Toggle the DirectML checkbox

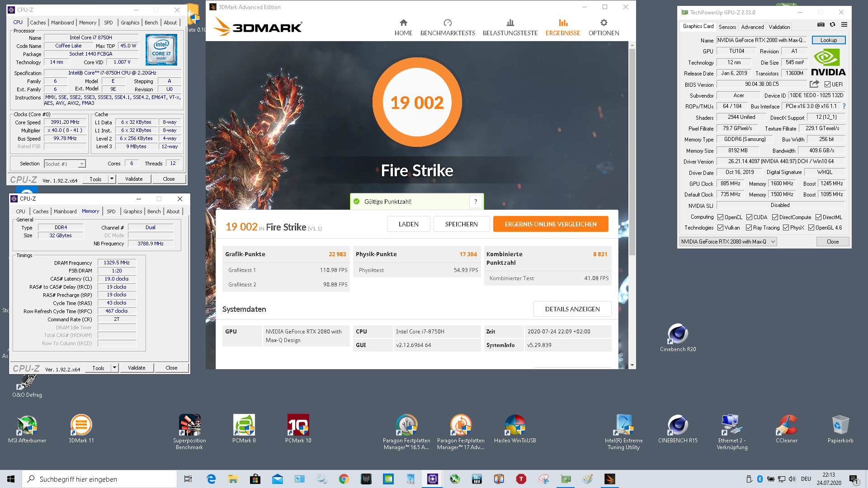coord(818,217)
